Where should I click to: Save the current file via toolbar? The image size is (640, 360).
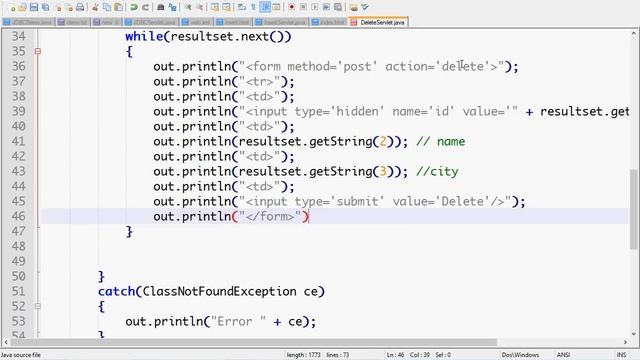pos(34,7)
